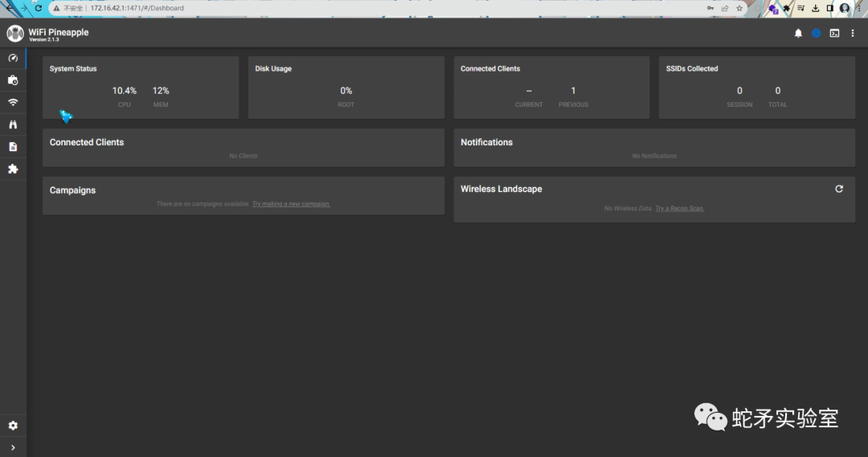Toggle the browser side panel icon
Image resolution: width=868 pixels, height=457 pixels.
pyautogui.click(x=829, y=8)
